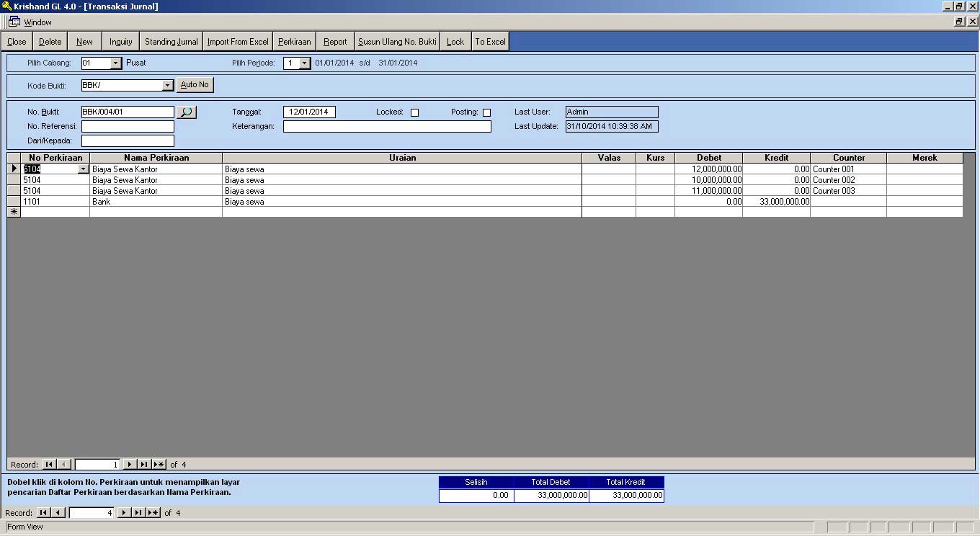The width and height of the screenshot is (980, 536).
Task: Click the Counter 002 cell
Action: [x=849, y=180]
